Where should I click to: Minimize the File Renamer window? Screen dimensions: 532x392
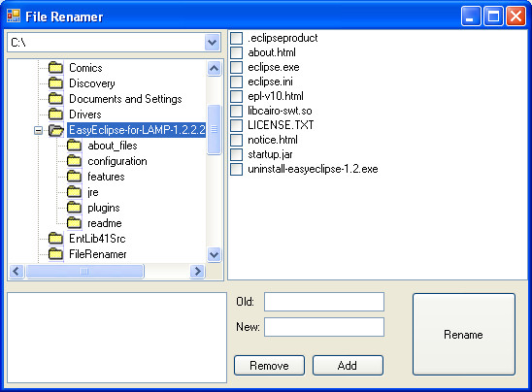471,16
